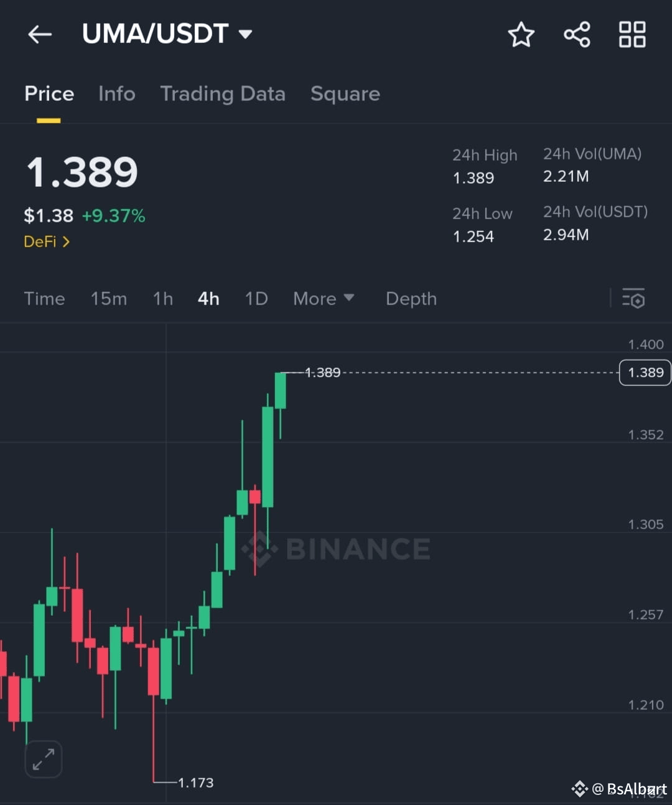This screenshot has width=672, height=805.
Task: Switch to the Time line chart
Action: 44,299
